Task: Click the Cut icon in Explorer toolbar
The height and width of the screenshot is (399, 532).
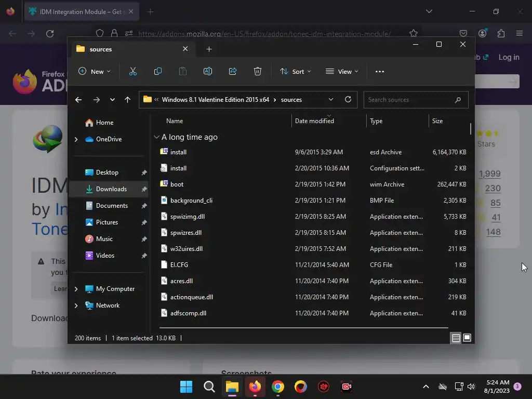Action: pos(132,71)
